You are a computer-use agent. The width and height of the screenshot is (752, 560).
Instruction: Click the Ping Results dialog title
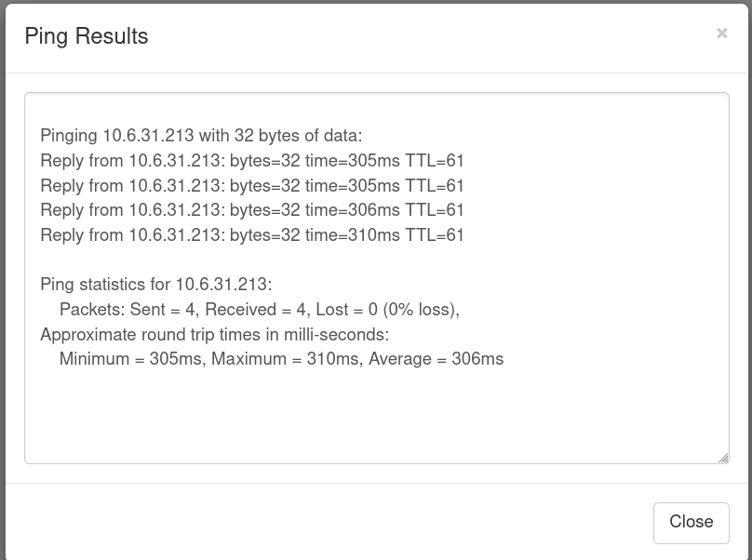coord(87,36)
